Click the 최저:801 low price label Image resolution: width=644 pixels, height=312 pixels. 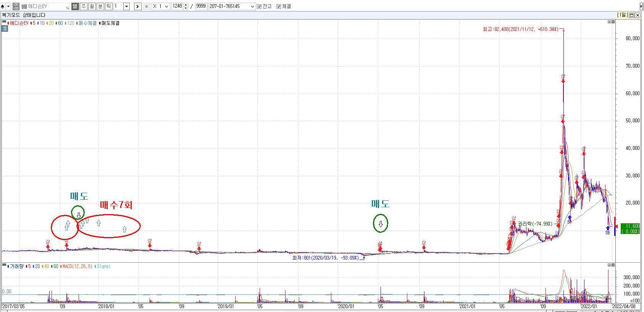[326, 258]
